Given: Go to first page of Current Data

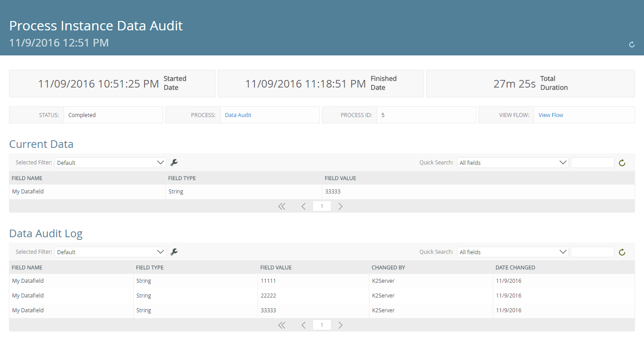Looking at the screenshot, I should (282, 206).
